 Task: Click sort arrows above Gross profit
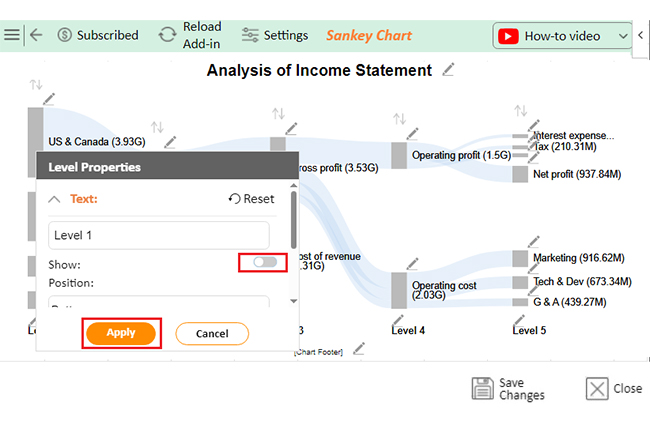pyautogui.click(x=279, y=114)
